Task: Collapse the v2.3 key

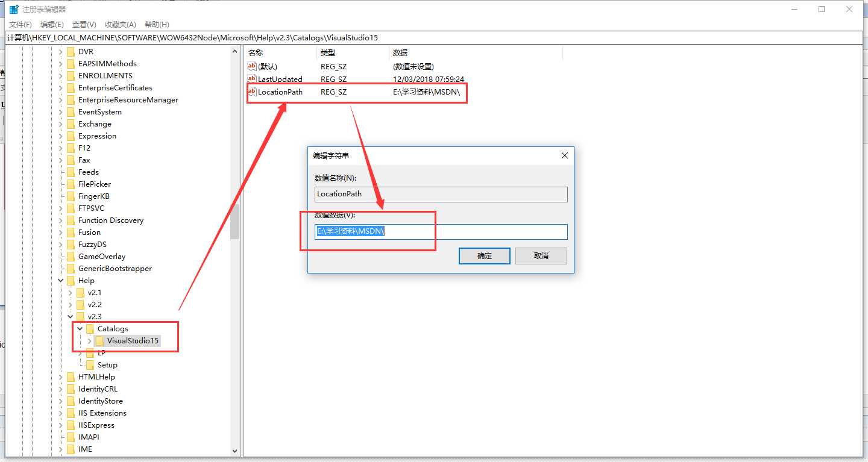Action: [71, 317]
